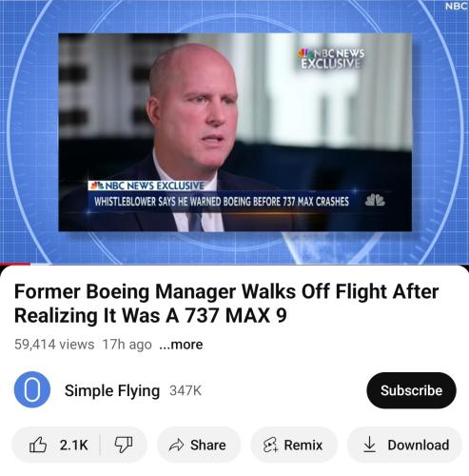Click the Remix label
Viewport: 469px width, 476px height.
pos(303,445)
